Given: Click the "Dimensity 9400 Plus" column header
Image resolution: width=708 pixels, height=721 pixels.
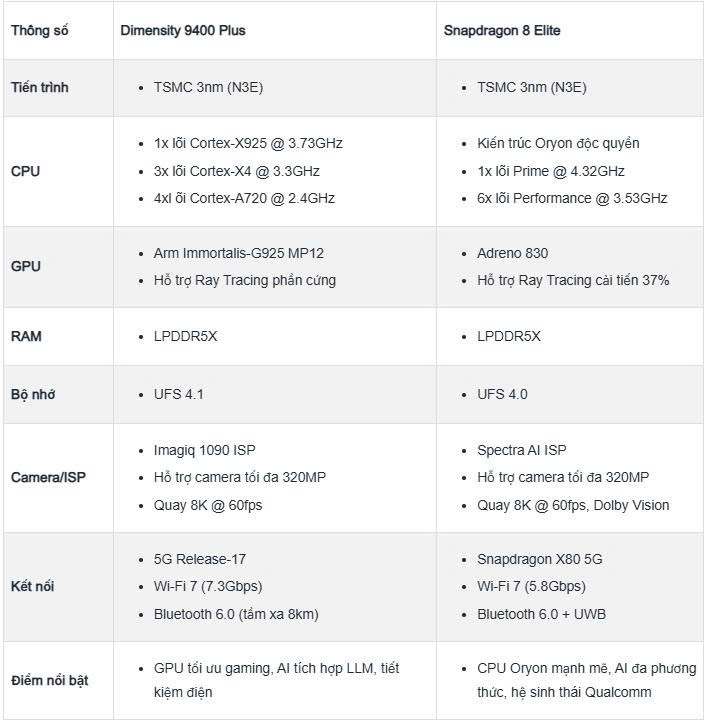Looking at the screenshot, I should (x=183, y=30).
